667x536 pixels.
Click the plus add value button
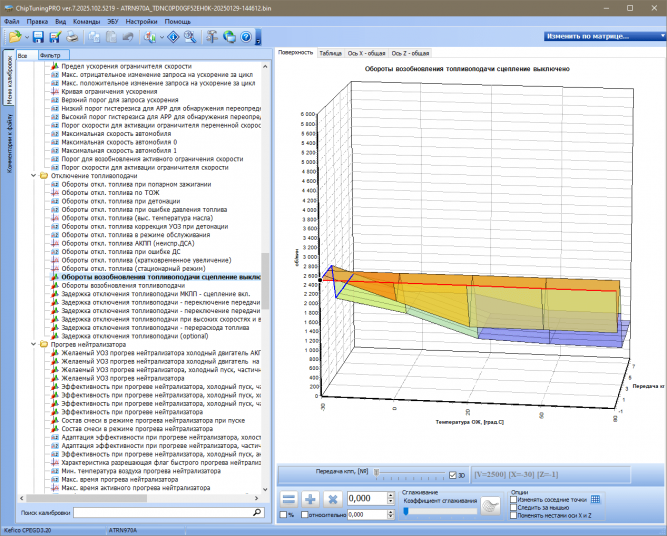click(x=311, y=499)
